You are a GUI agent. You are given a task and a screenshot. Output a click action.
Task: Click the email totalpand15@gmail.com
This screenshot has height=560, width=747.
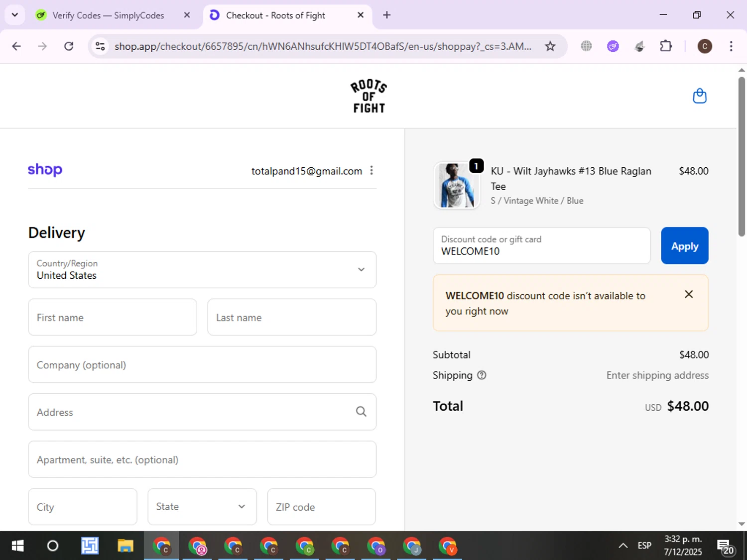(x=307, y=171)
